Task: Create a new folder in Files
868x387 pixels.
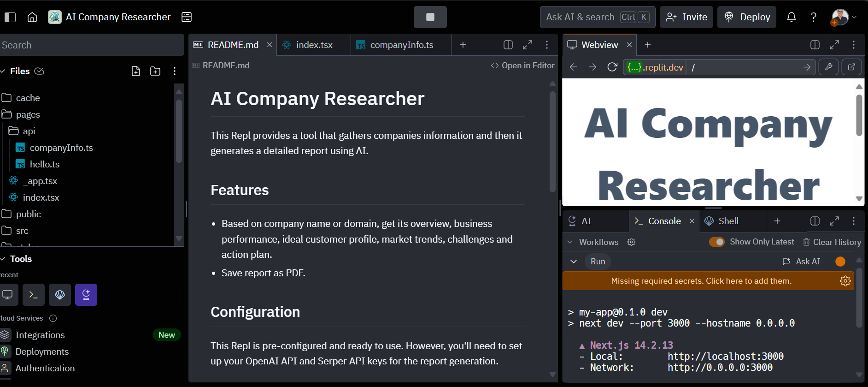Action: point(155,71)
